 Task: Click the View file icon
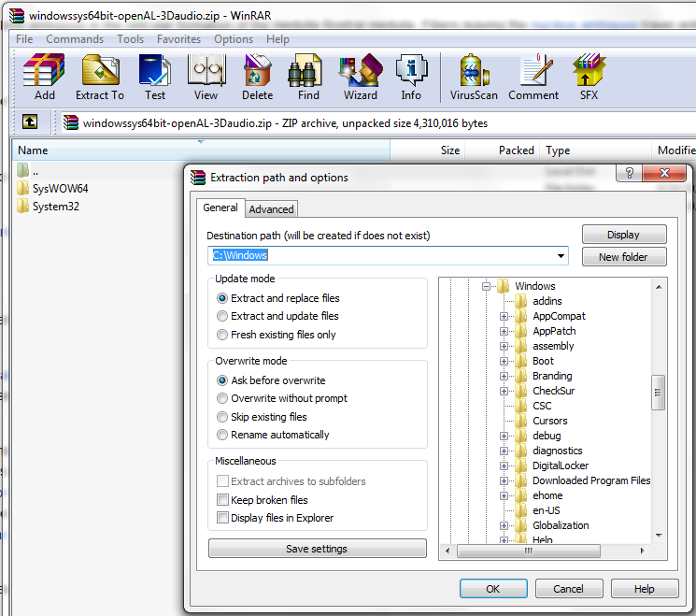pos(206,70)
